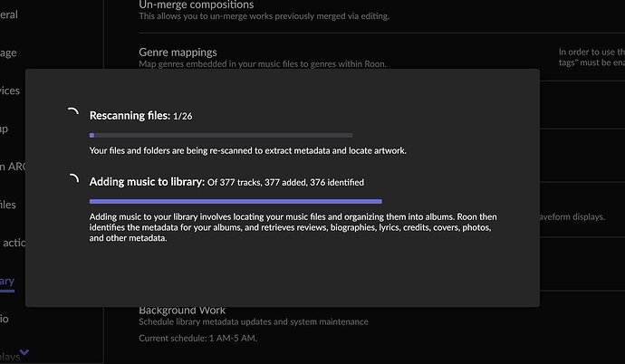Image resolution: width=625 pixels, height=364 pixels.
Task: Select the Services settings tab
Action: (x=7, y=91)
